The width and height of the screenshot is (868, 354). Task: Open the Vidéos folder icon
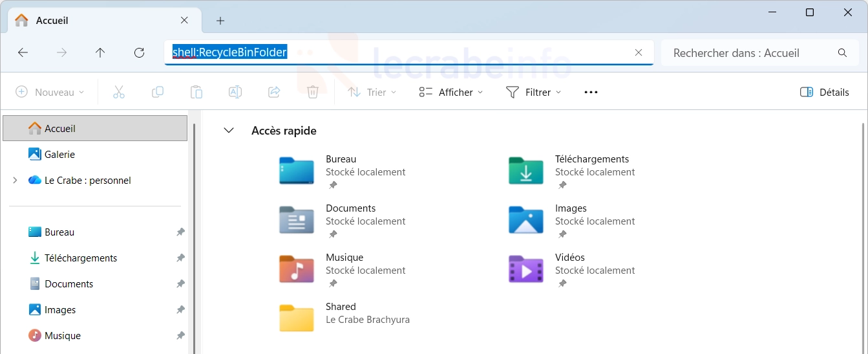pyautogui.click(x=526, y=269)
